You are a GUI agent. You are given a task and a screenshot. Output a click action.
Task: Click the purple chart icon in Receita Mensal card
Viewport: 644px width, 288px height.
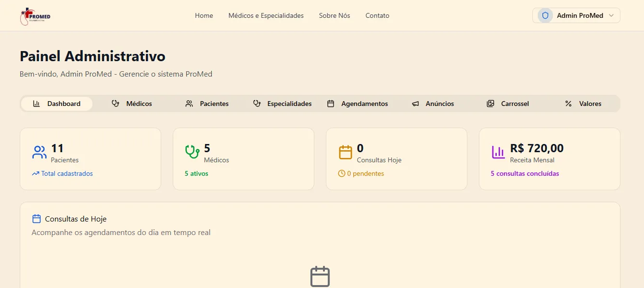(x=499, y=152)
